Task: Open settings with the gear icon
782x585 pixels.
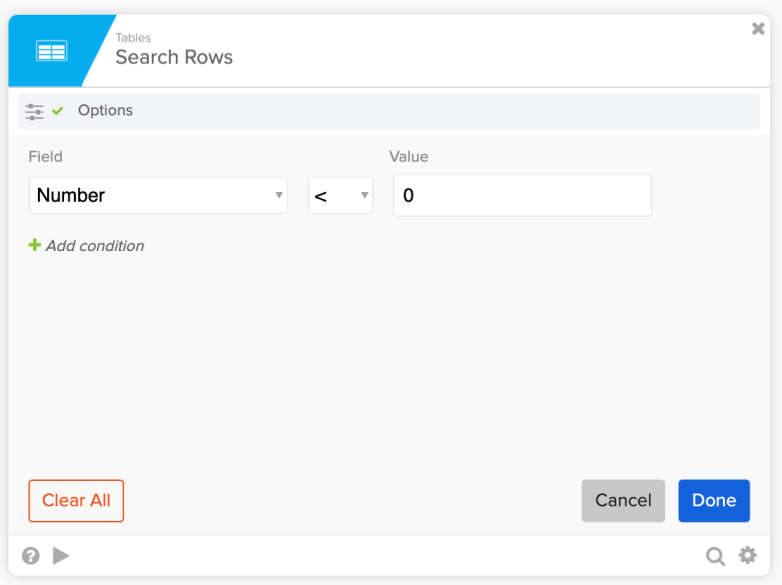Action: point(747,555)
